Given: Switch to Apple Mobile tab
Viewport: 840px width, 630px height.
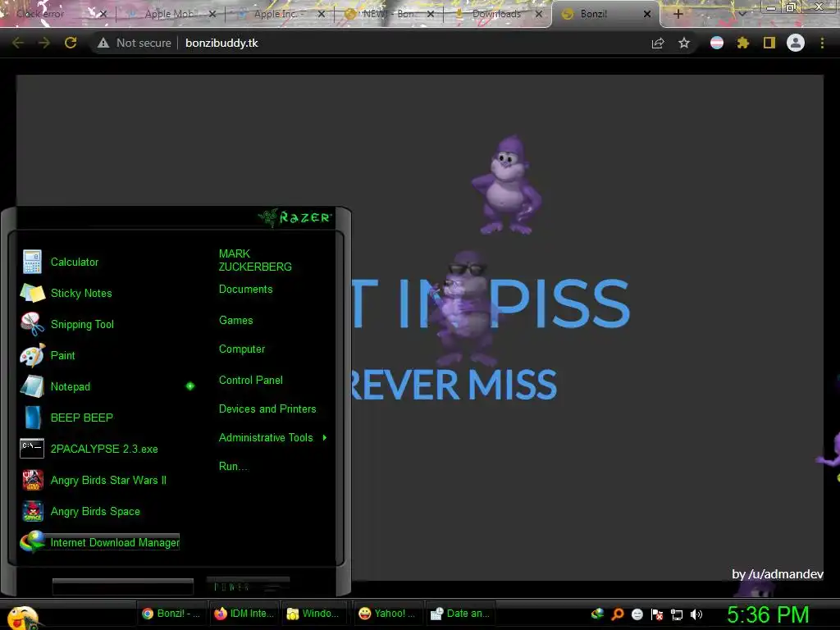Looking at the screenshot, I should [x=171, y=14].
